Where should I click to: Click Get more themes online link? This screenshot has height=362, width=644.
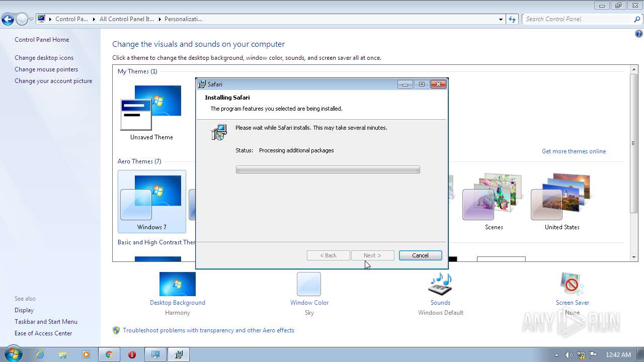[x=574, y=151]
